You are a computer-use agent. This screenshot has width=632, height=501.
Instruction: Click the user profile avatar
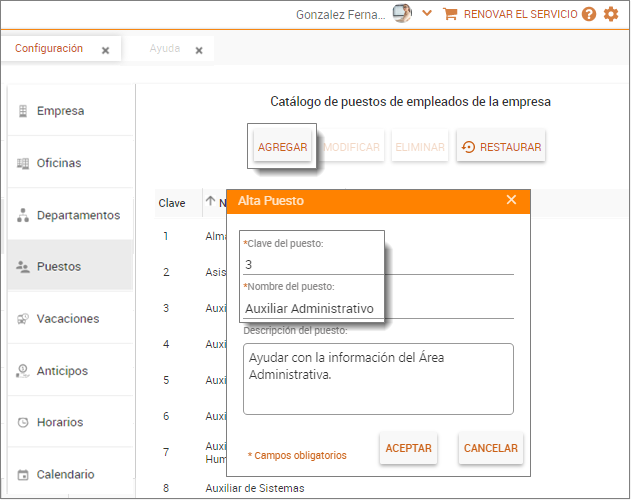pos(402,14)
